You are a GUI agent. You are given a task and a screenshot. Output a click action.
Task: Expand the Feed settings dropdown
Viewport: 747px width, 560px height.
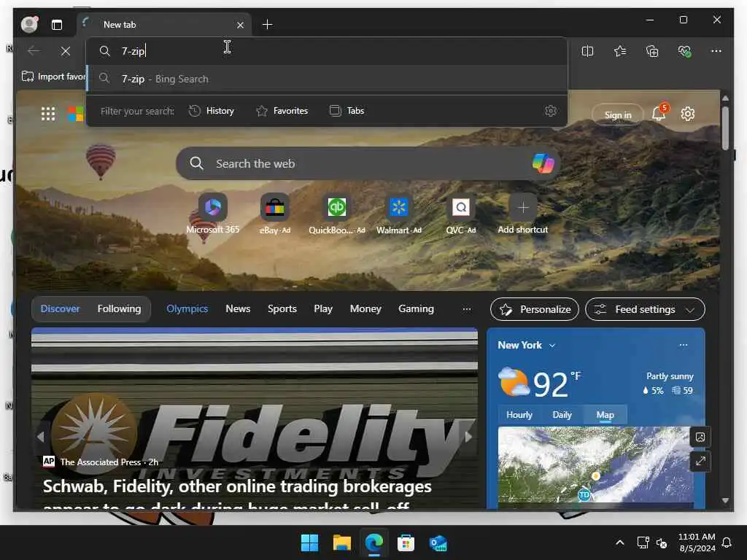(x=645, y=309)
